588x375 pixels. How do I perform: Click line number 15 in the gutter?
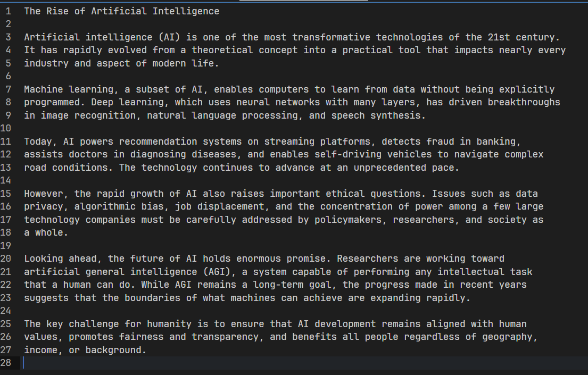(x=6, y=194)
